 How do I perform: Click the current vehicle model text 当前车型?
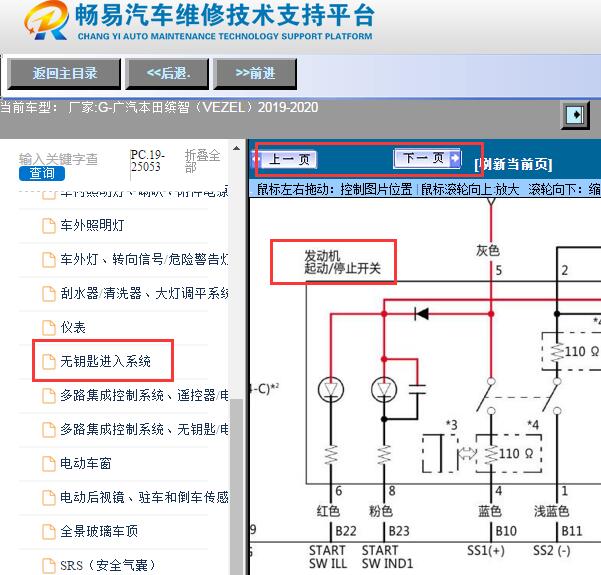[x=159, y=107]
